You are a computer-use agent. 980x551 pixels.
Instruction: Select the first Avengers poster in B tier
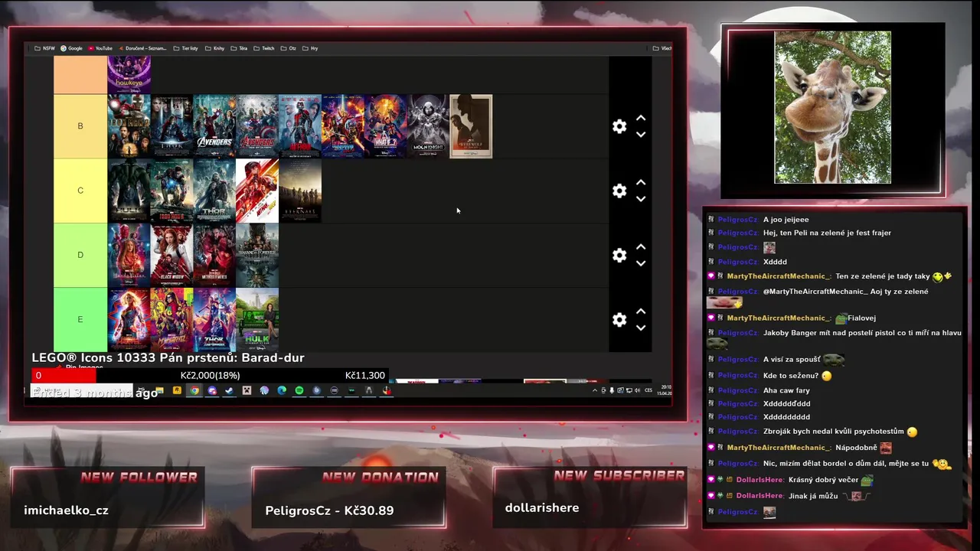pos(214,126)
